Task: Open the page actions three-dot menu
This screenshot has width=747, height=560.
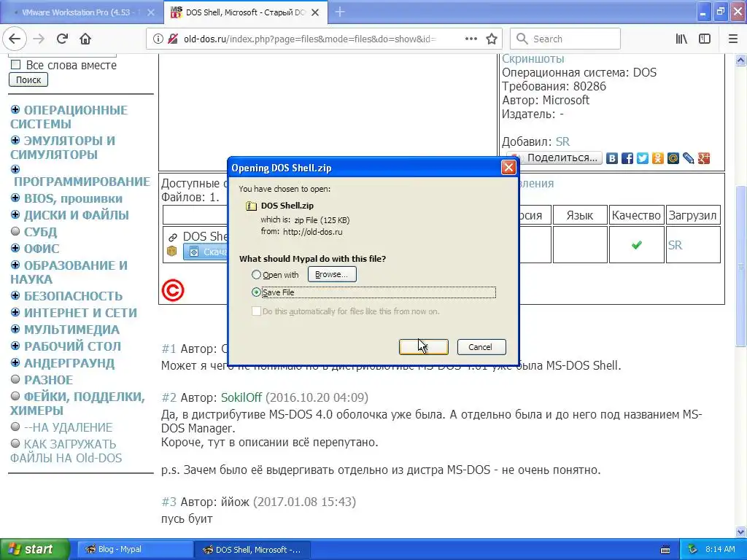Action: pos(471,39)
